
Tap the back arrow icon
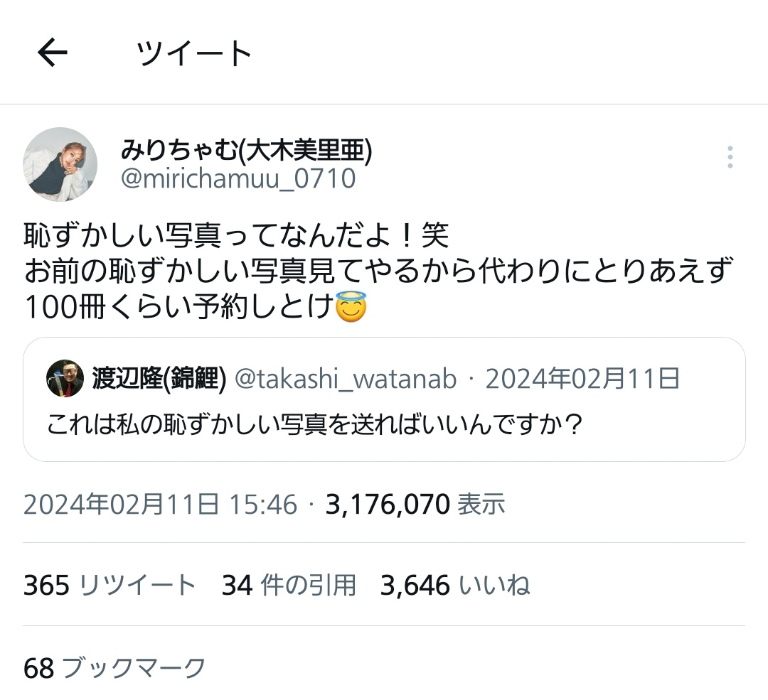coord(52,53)
